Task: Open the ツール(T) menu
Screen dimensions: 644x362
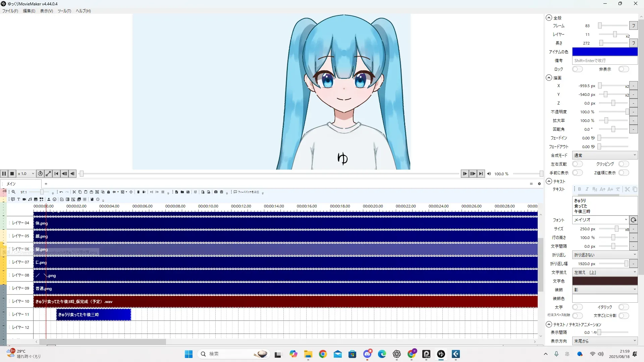Action: click(x=64, y=11)
